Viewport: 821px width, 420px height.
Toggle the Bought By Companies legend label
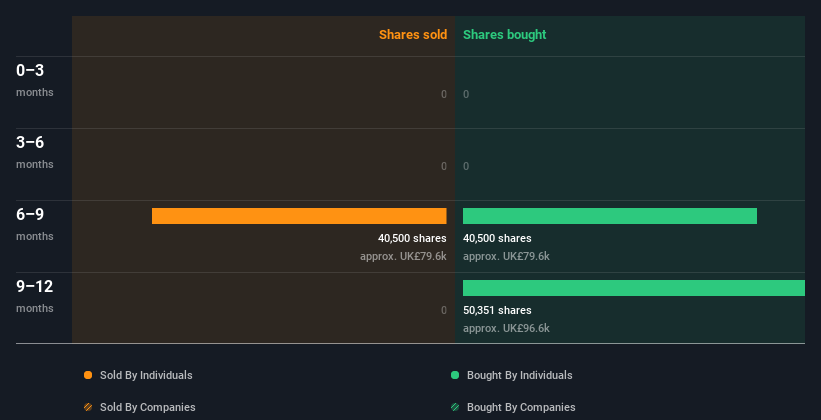[x=521, y=407]
